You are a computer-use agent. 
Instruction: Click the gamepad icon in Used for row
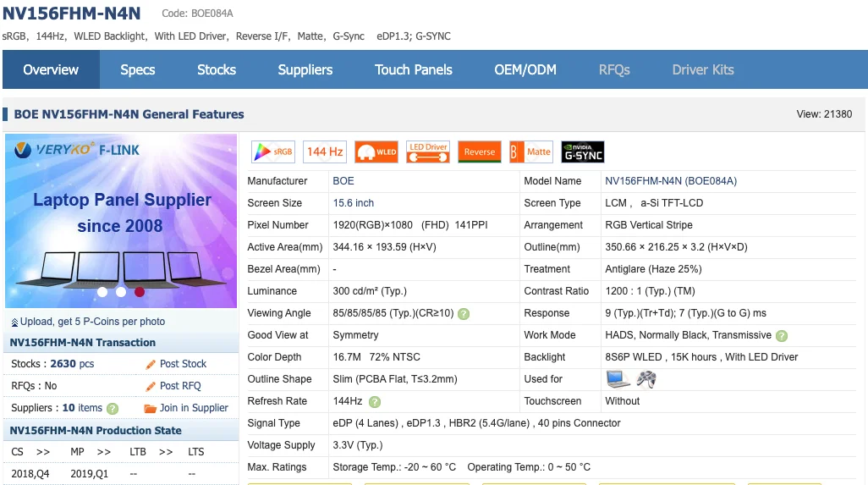click(x=646, y=379)
